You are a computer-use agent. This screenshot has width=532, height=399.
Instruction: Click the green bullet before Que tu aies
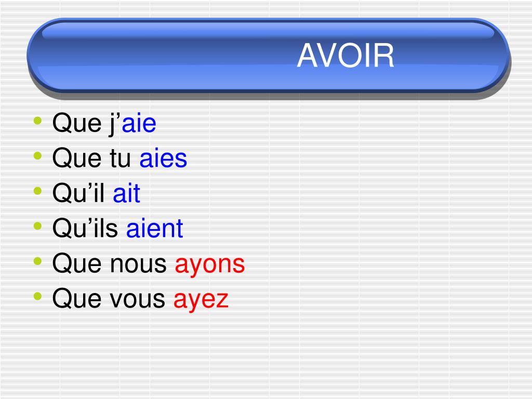[37, 156]
